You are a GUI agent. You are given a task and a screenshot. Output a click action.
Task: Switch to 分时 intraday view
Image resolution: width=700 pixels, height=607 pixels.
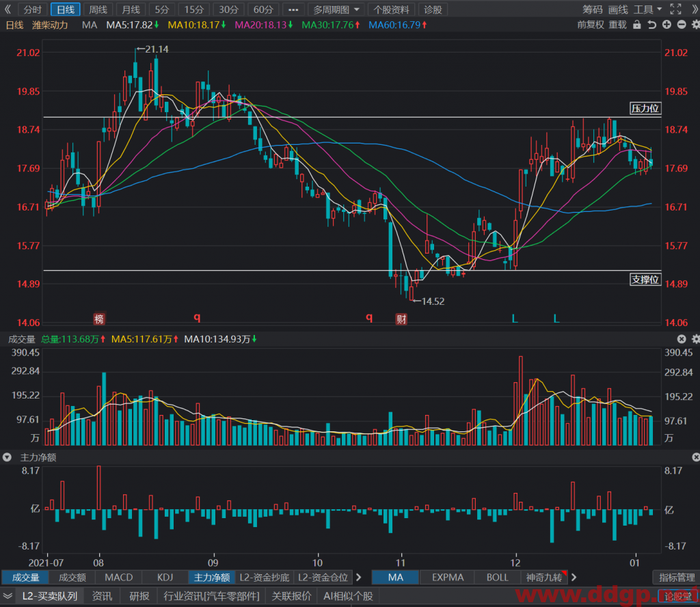pos(33,10)
